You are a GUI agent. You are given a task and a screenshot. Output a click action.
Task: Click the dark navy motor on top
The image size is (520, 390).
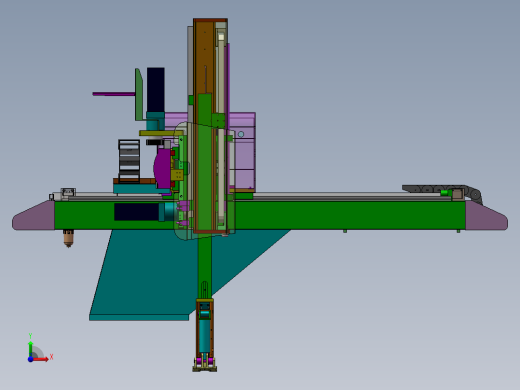tap(156, 90)
